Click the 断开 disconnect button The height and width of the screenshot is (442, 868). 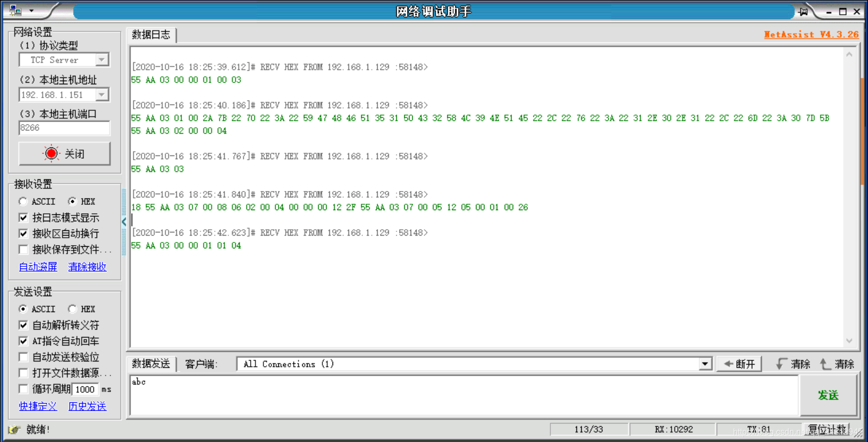[739, 364]
